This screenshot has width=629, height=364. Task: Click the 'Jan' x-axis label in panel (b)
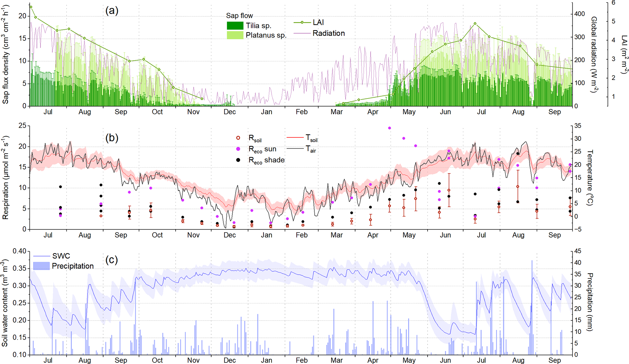click(266, 235)
